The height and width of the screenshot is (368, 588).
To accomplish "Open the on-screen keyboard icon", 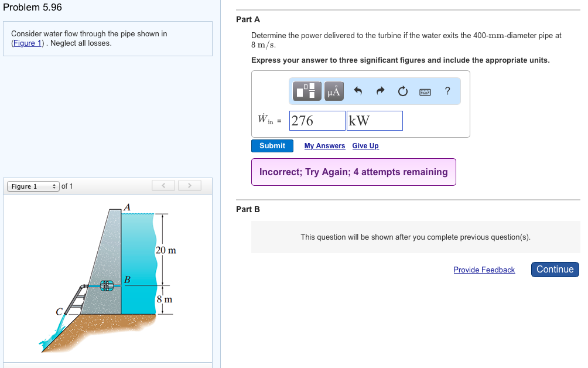I will coord(426,91).
